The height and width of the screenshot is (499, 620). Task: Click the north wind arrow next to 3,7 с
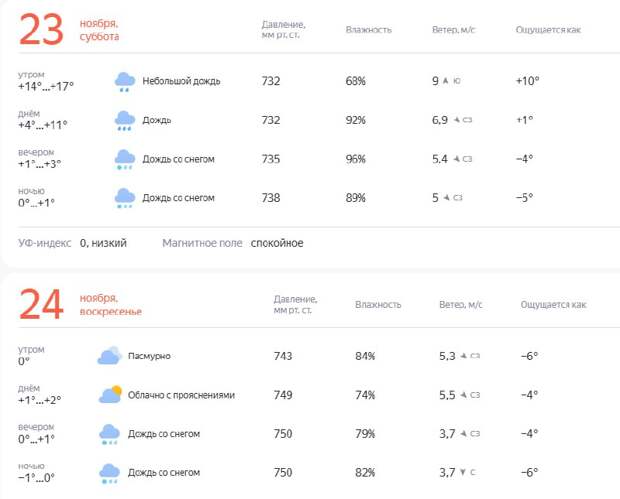pyautogui.click(x=463, y=472)
